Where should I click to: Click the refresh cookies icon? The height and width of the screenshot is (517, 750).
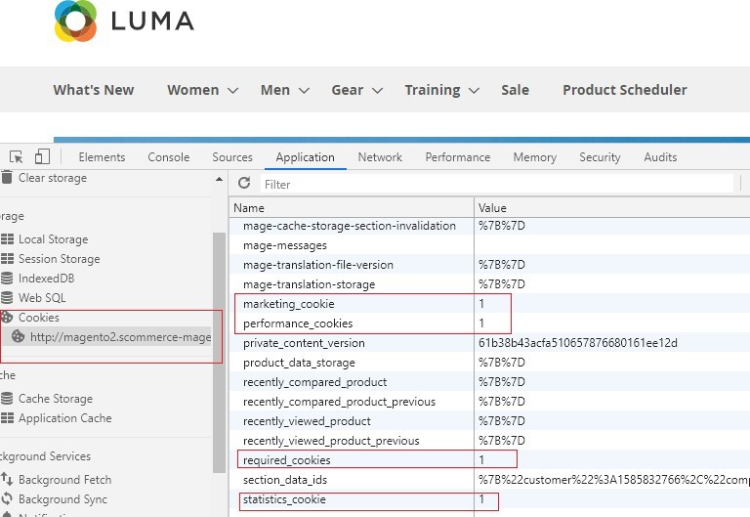[x=244, y=184]
